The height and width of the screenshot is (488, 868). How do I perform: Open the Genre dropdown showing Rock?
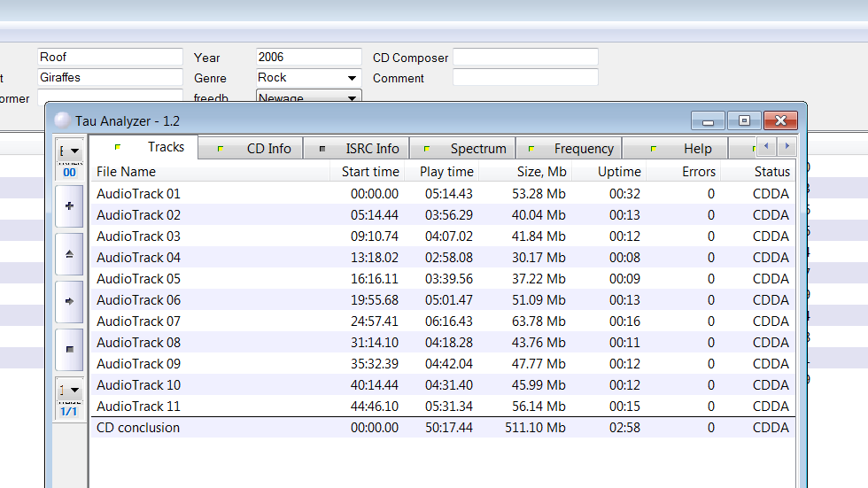pyautogui.click(x=308, y=78)
